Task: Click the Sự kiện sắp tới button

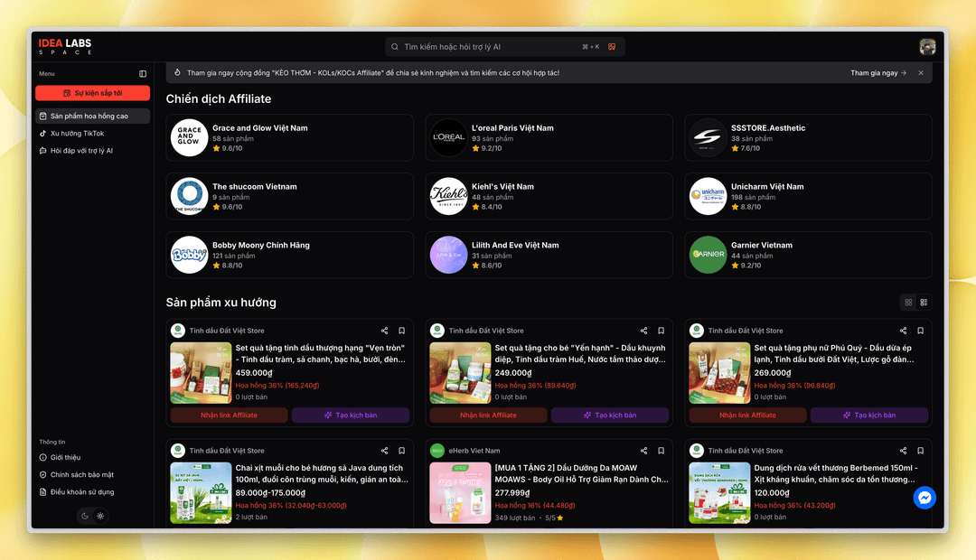Action: coord(93,93)
